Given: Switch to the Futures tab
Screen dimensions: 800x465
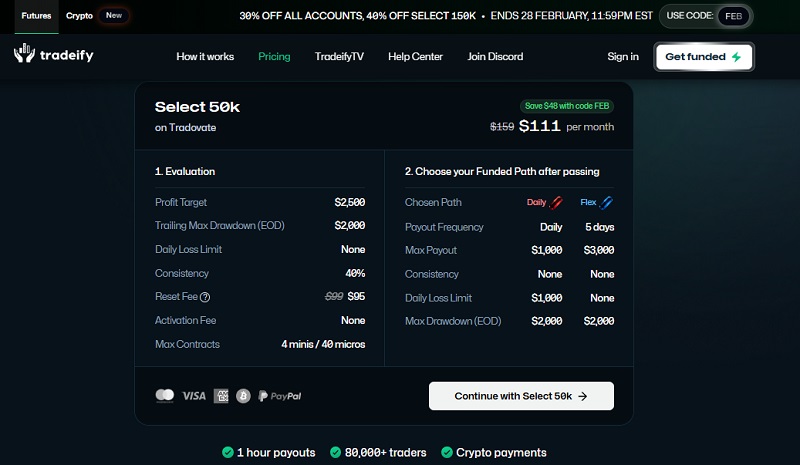Looking at the screenshot, I should [x=36, y=16].
